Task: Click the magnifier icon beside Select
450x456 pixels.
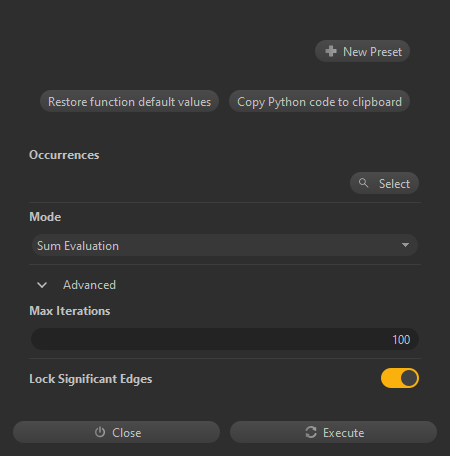Action: (x=363, y=183)
